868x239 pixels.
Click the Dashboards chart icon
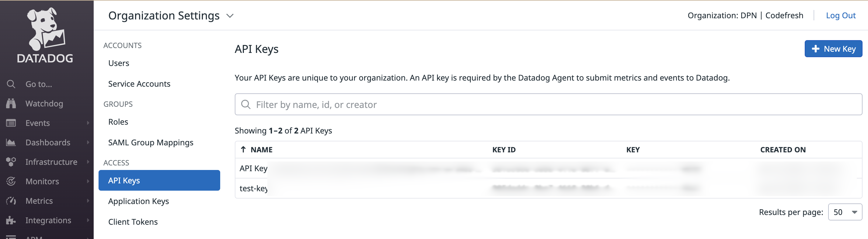[x=11, y=143]
